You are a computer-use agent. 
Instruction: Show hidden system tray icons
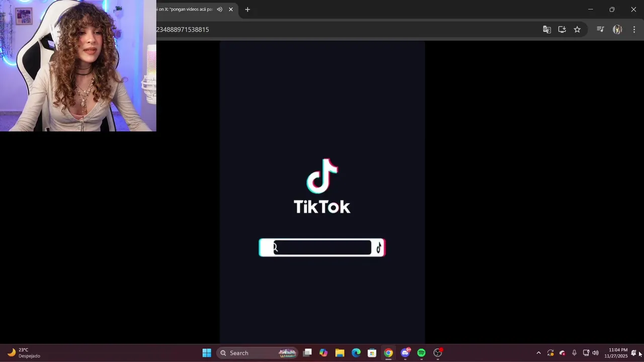pyautogui.click(x=538, y=353)
